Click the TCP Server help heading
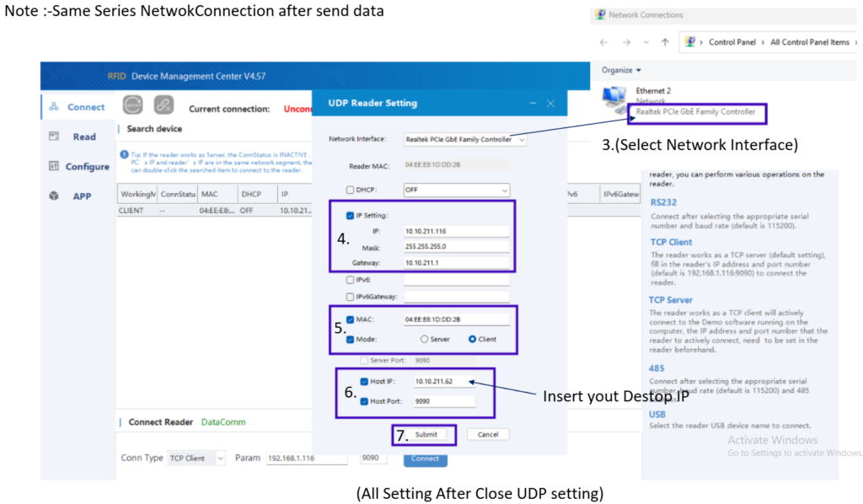This screenshot has height=504, width=863. click(670, 300)
